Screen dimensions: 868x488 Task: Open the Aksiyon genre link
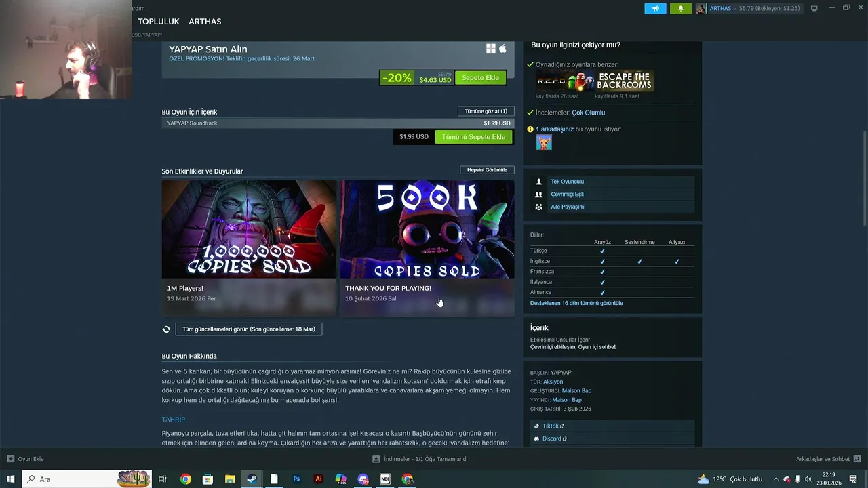click(553, 382)
